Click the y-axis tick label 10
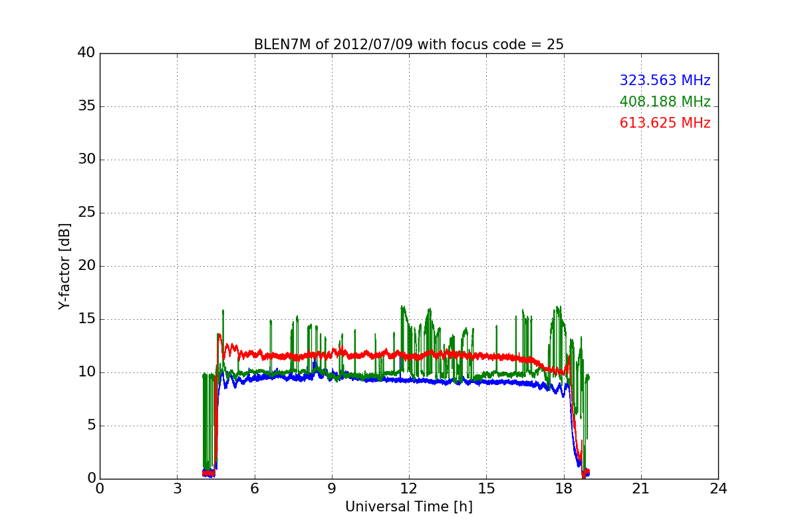Image resolution: width=798 pixels, height=532 pixels. (87, 372)
